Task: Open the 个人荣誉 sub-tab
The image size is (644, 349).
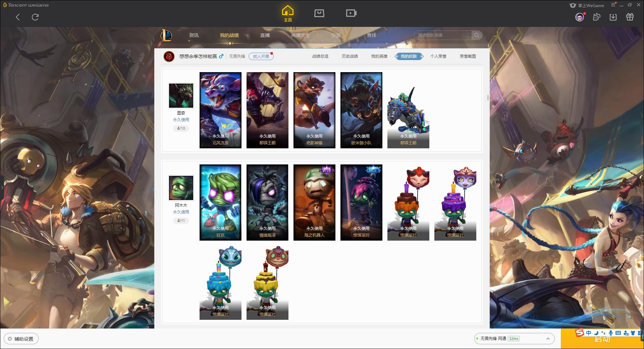Action: click(438, 56)
